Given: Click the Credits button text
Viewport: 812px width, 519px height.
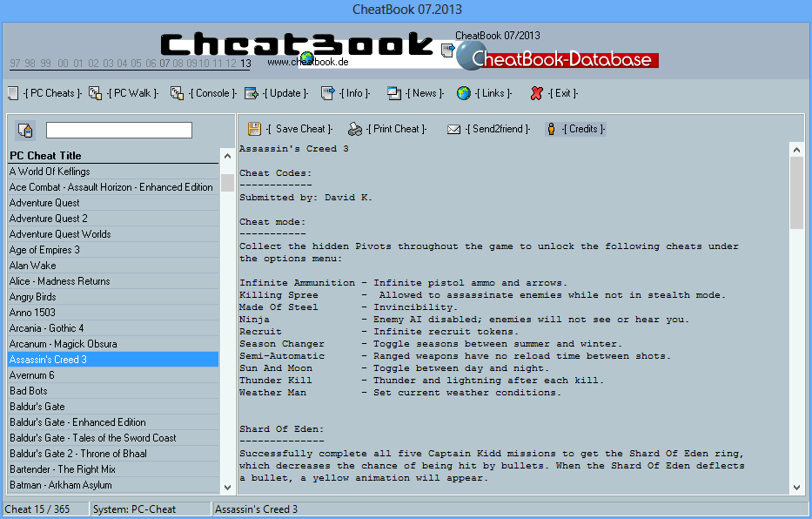Looking at the screenshot, I should (584, 129).
